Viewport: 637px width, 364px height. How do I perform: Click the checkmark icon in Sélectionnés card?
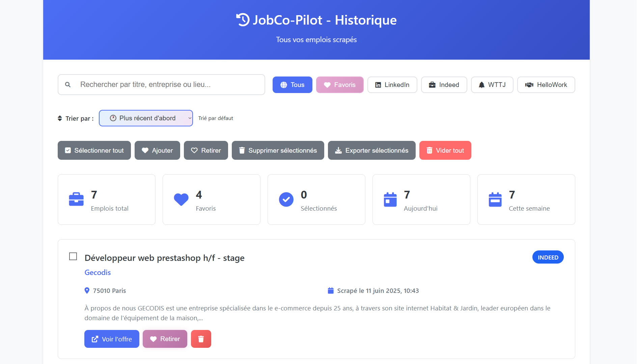286,200
